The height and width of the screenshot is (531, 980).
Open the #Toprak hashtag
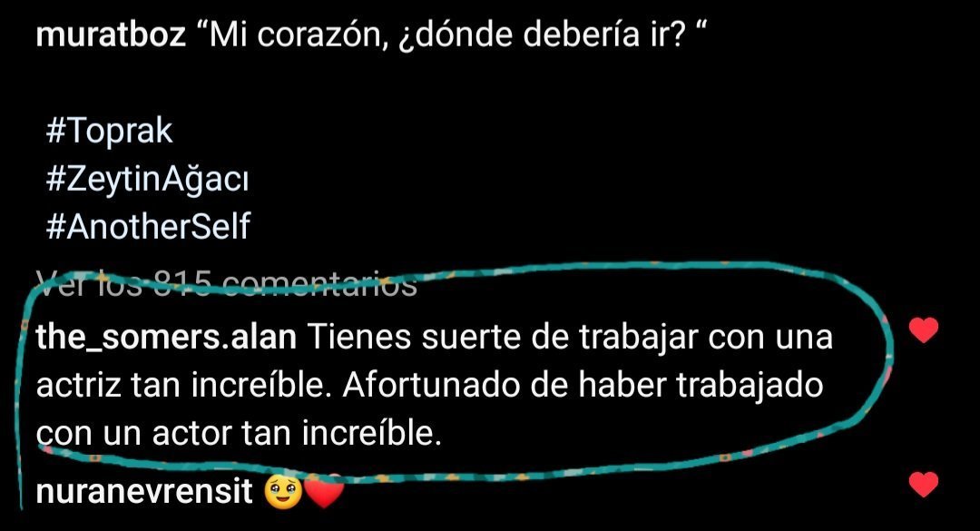[x=109, y=132]
